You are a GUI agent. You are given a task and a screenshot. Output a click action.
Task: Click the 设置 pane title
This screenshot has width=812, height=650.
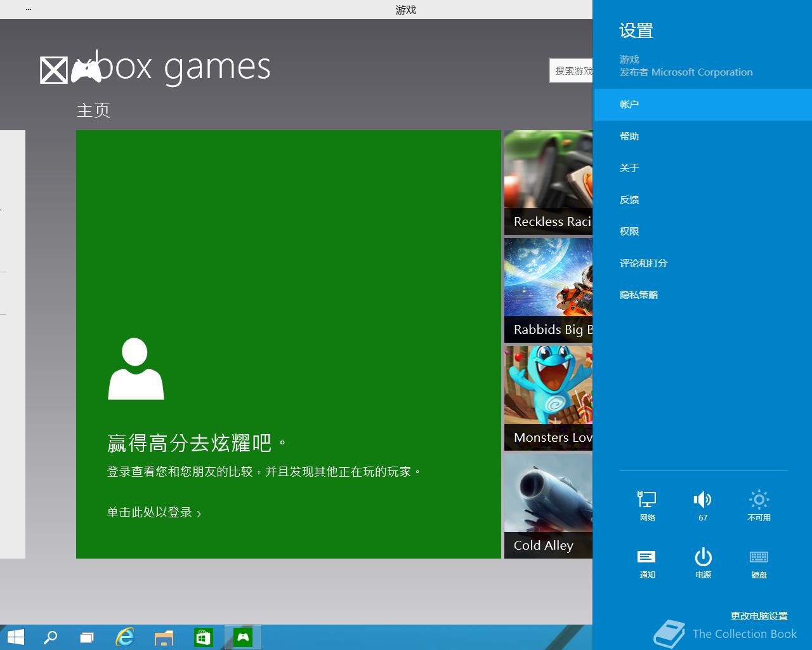tap(636, 30)
